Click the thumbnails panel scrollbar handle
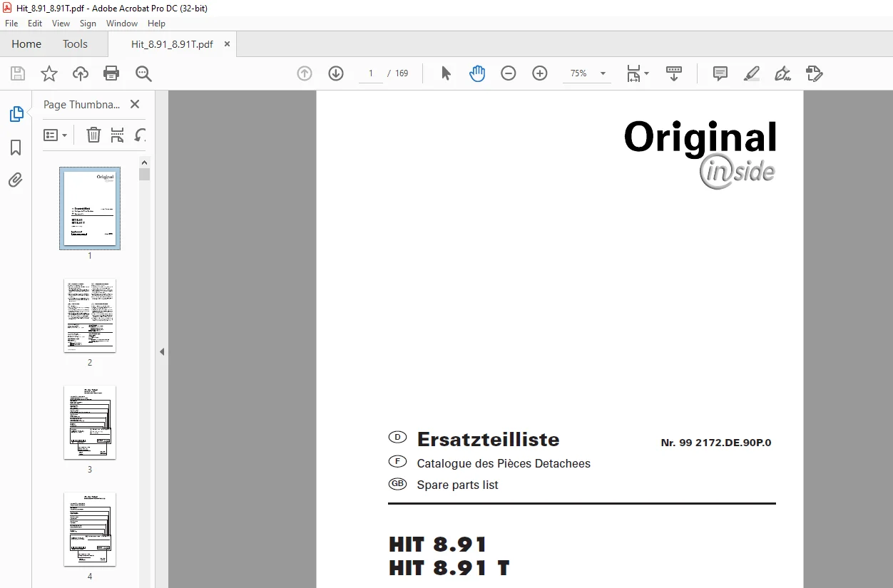This screenshot has height=588, width=893. coord(145,174)
